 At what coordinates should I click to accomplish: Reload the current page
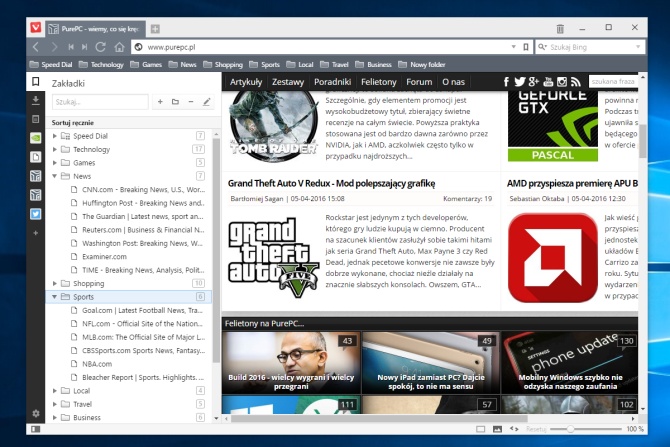tap(101, 47)
